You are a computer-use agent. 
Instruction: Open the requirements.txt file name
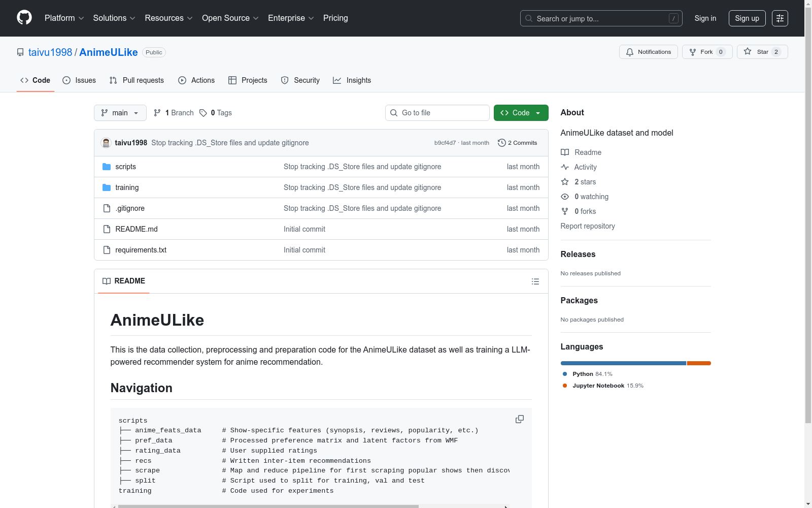pos(141,250)
